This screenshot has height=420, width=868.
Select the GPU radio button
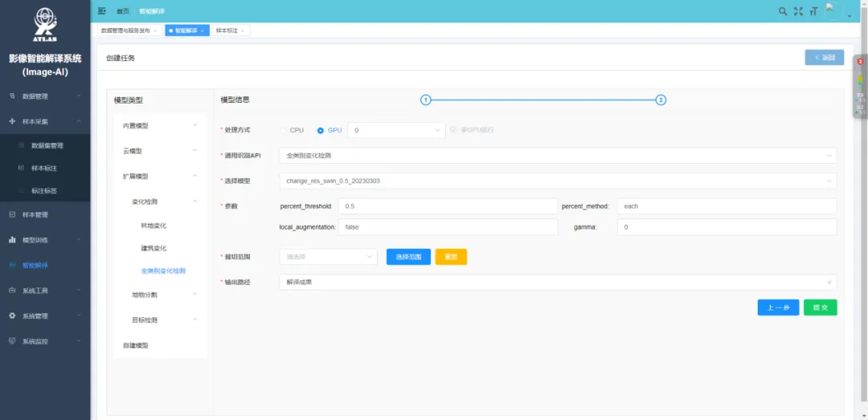point(321,130)
